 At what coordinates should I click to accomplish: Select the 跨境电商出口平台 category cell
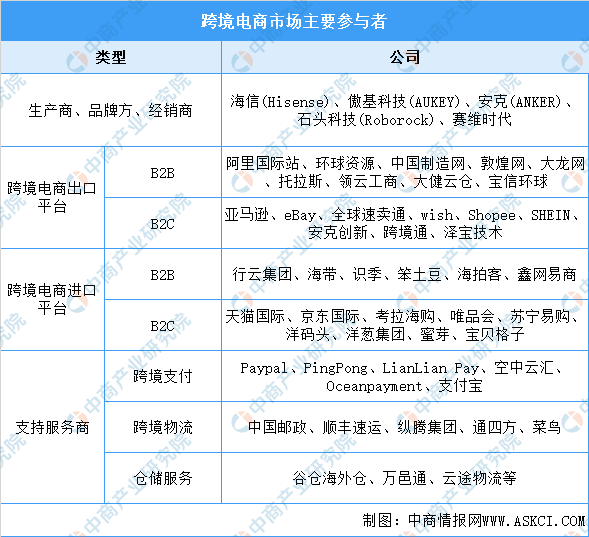[52, 198]
